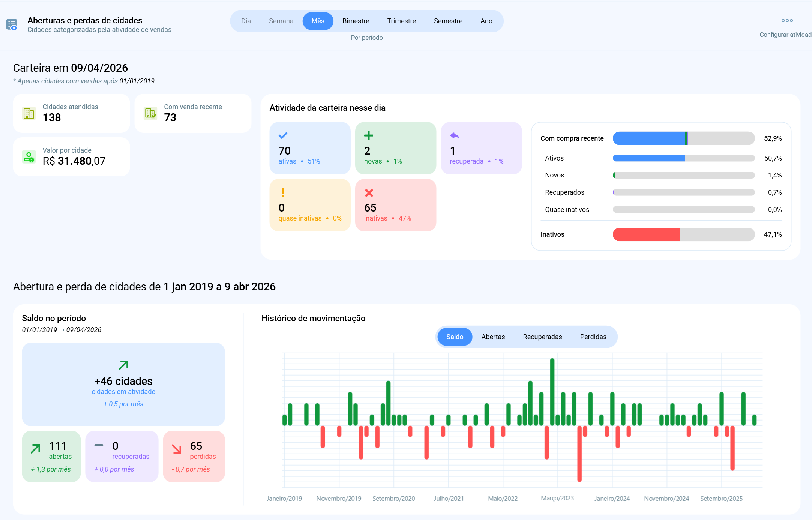The image size is (812, 520).
Task: Select the Ano period option
Action: (486, 21)
